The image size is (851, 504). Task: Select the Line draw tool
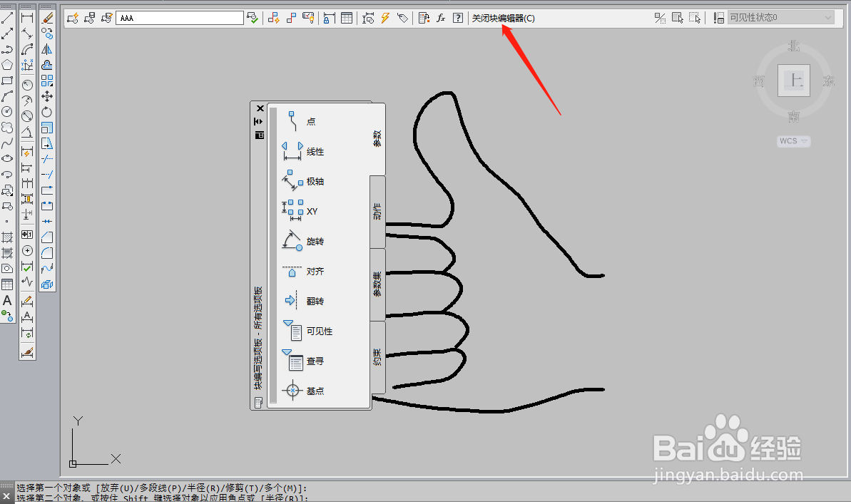(7, 18)
